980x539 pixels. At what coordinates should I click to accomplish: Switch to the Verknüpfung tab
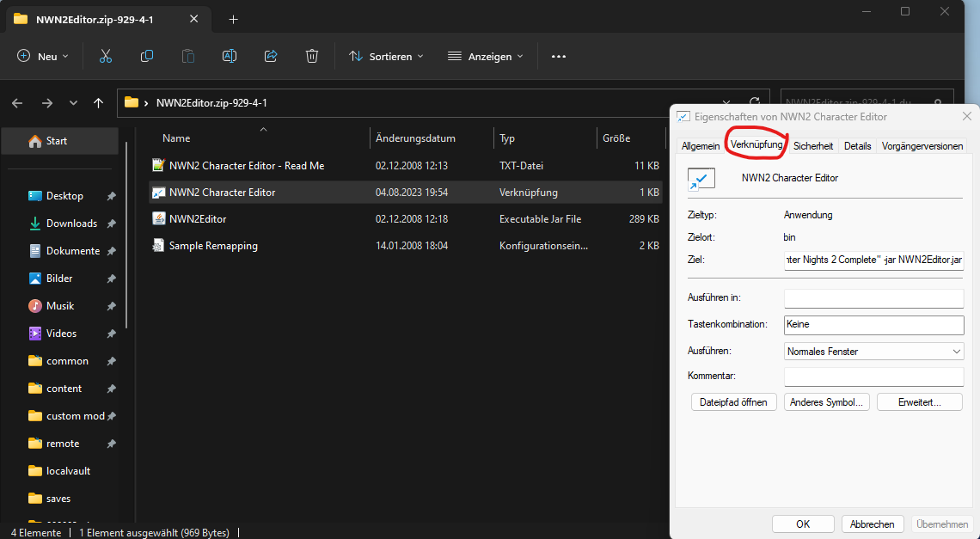[x=756, y=144]
